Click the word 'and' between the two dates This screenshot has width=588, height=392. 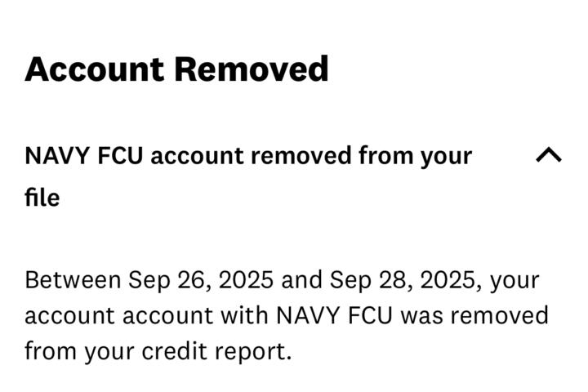pyautogui.click(x=301, y=280)
